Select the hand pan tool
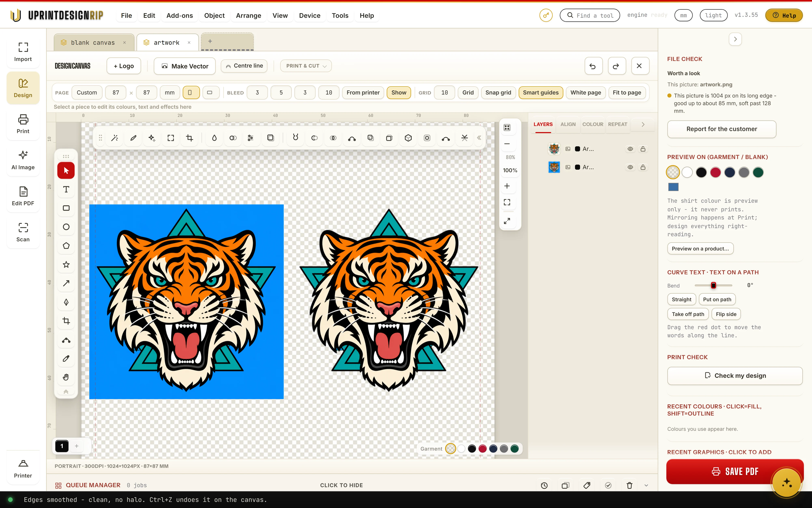The width and height of the screenshot is (812, 508). point(66,377)
